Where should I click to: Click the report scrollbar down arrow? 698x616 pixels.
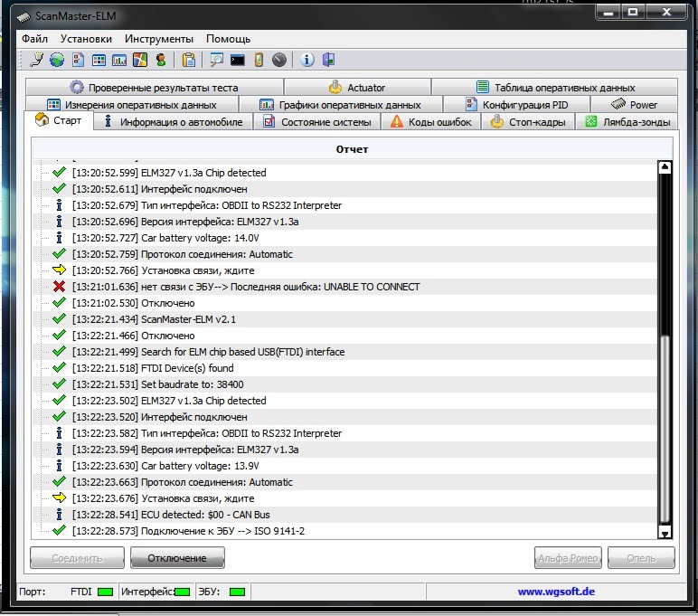coord(665,532)
